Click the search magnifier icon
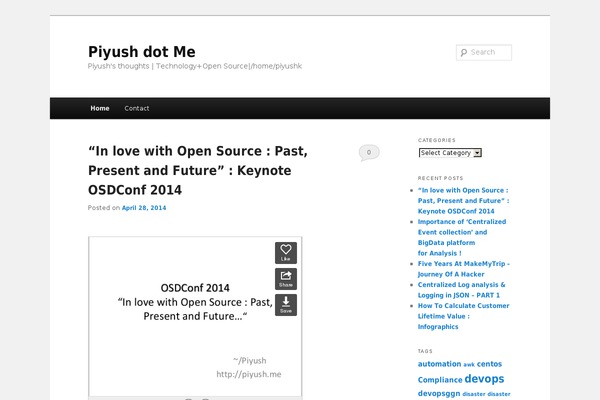The image size is (600, 400). pos(464,52)
